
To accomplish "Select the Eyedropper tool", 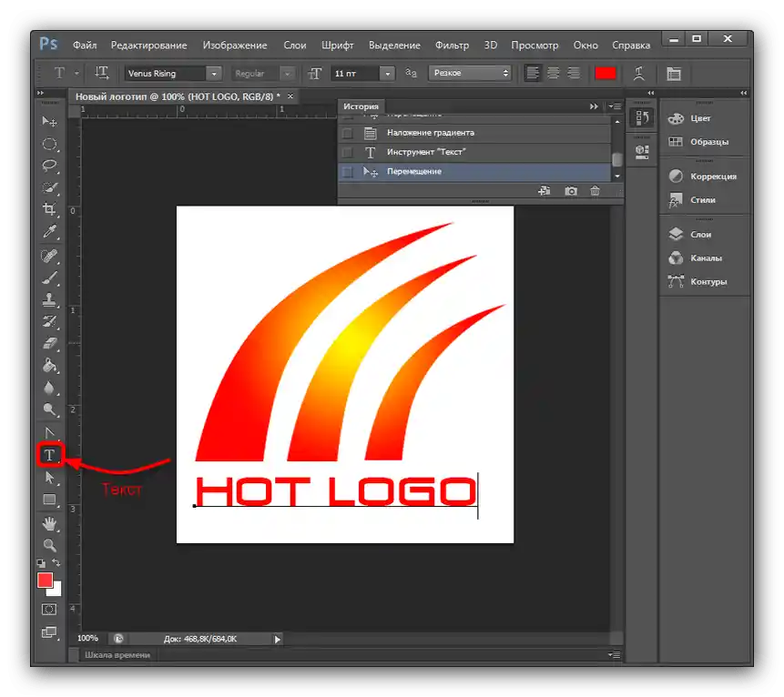I will pos(49,231).
